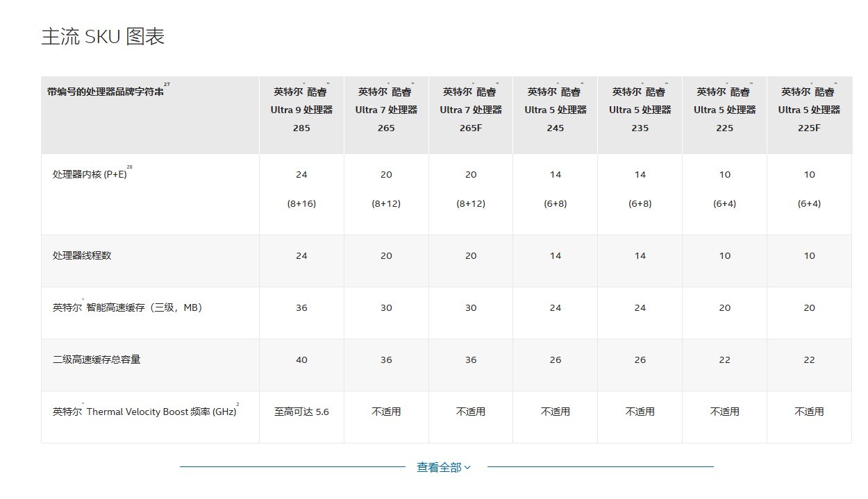
Task: Click the 三级 cache value 24 for 235
Action: 640,307
